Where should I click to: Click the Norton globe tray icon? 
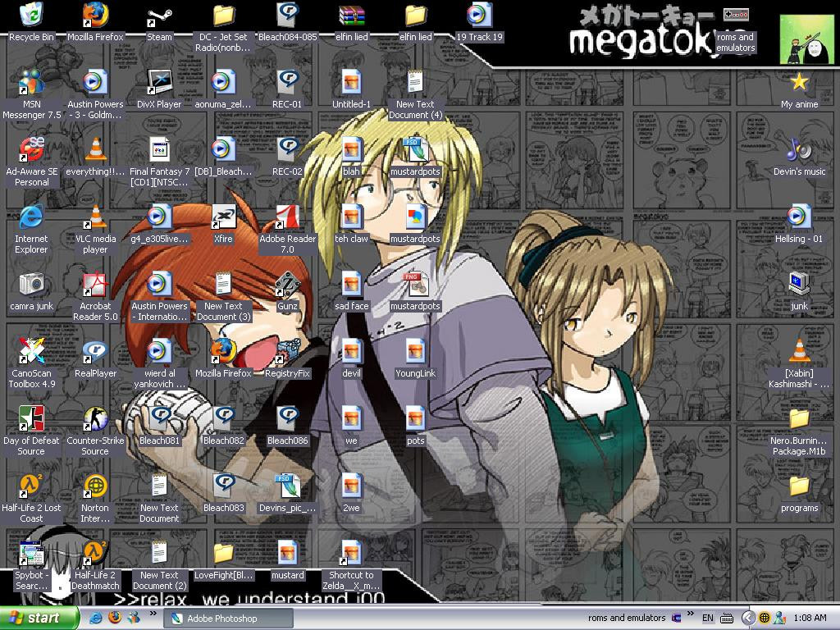765,619
